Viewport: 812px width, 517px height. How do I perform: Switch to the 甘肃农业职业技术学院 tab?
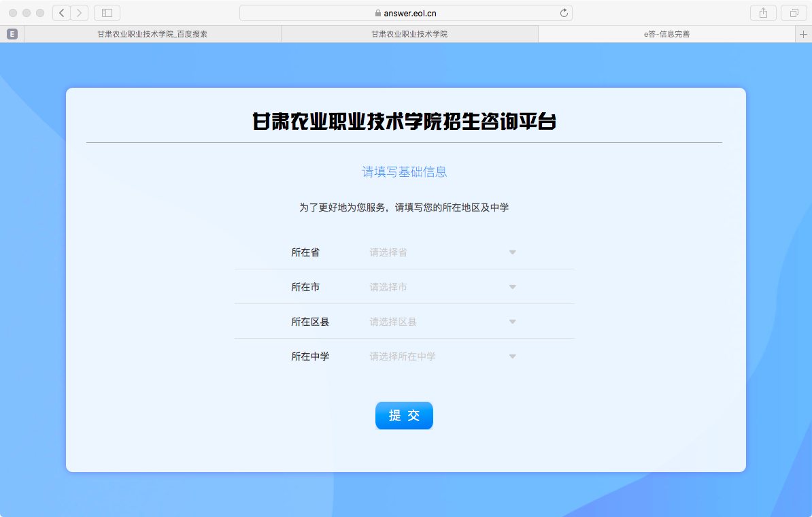click(409, 34)
